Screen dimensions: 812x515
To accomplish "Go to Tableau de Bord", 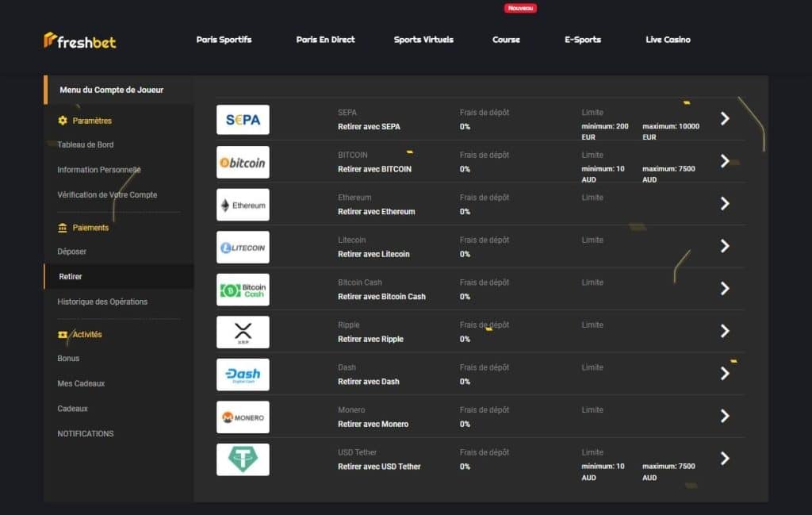I will point(86,144).
